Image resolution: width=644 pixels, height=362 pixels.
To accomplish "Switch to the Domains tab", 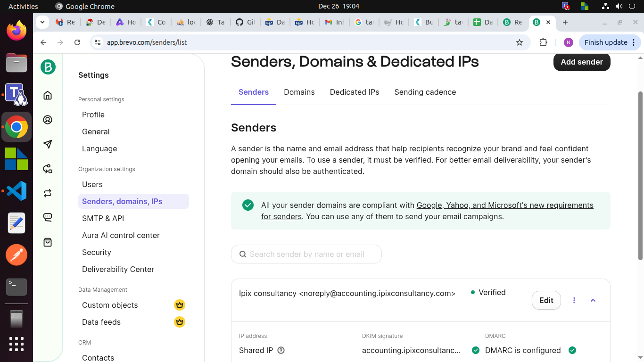I will click(299, 92).
